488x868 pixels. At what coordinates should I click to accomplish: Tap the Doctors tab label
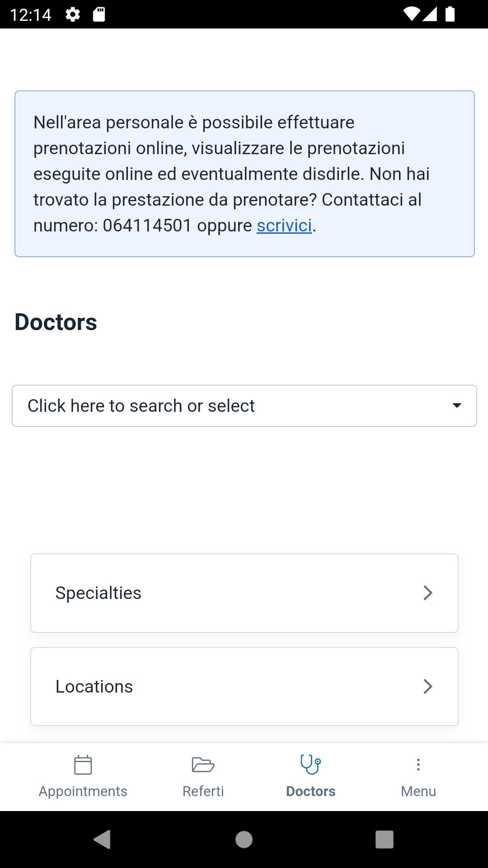[311, 791]
